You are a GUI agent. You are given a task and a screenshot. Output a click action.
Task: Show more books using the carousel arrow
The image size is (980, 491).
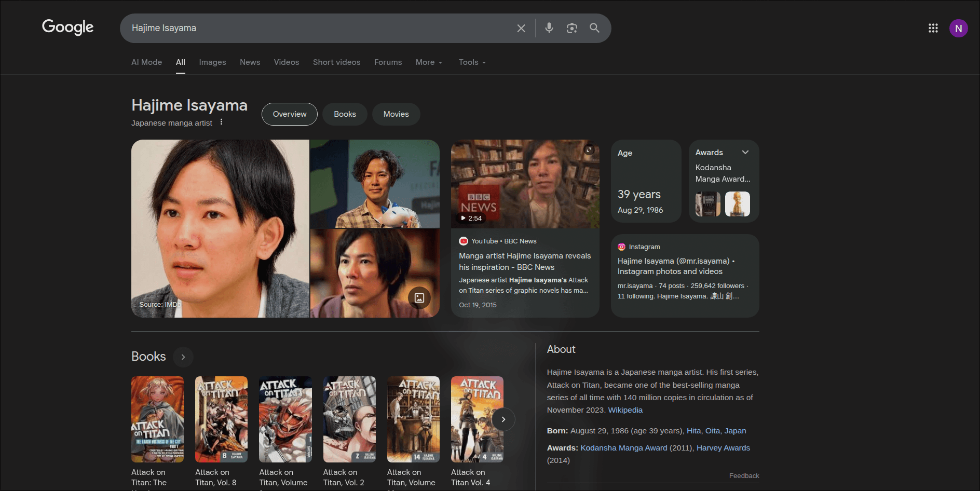coord(503,419)
